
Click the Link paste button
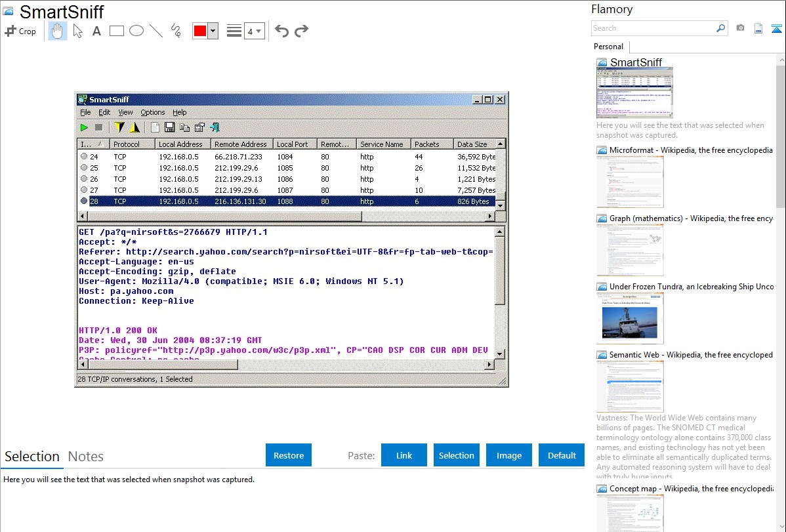[x=404, y=455]
